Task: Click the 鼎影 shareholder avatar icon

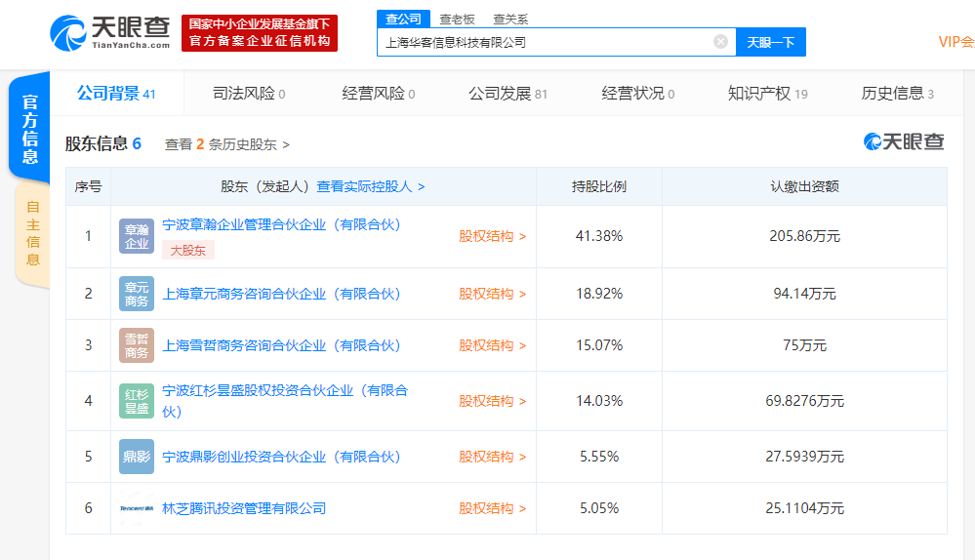Action: click(137, 457)
